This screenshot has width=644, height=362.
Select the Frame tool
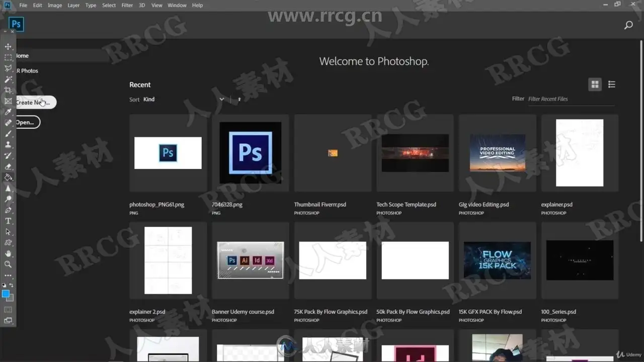click(8, 101)
